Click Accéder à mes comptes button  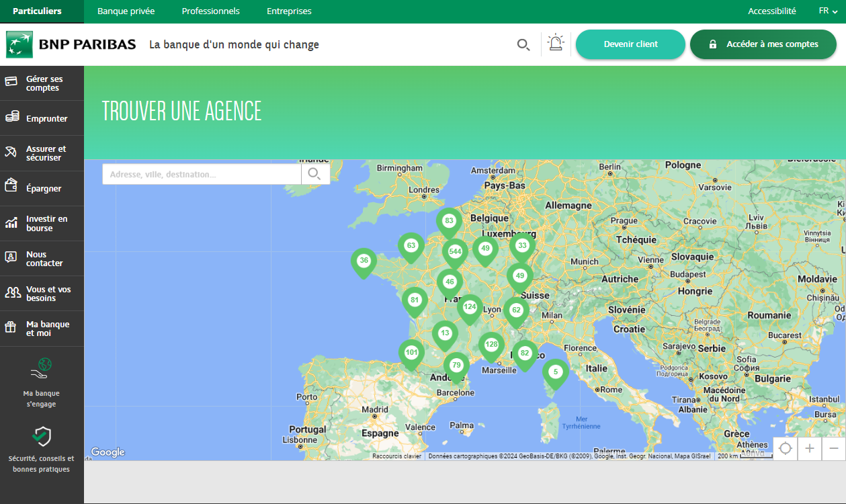coord(763,44)
